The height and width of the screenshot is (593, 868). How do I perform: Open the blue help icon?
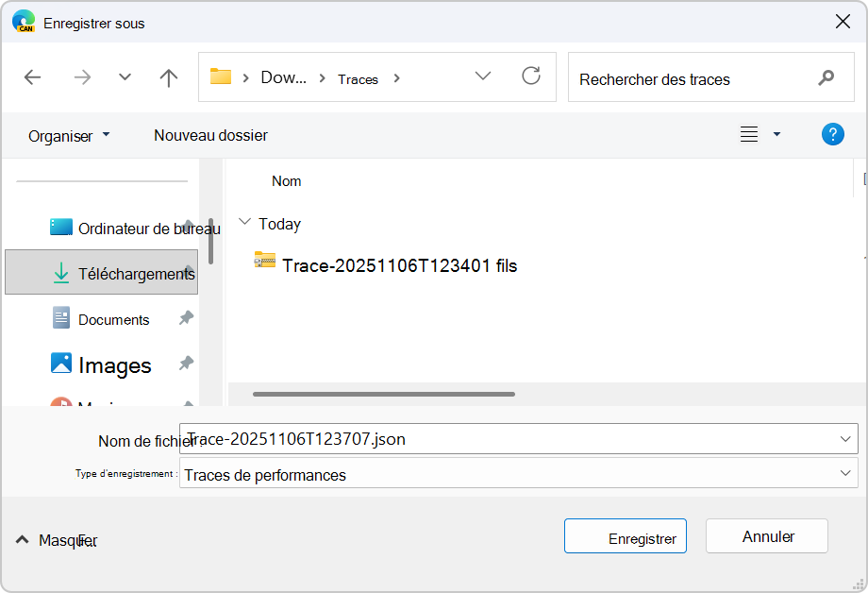833,134
